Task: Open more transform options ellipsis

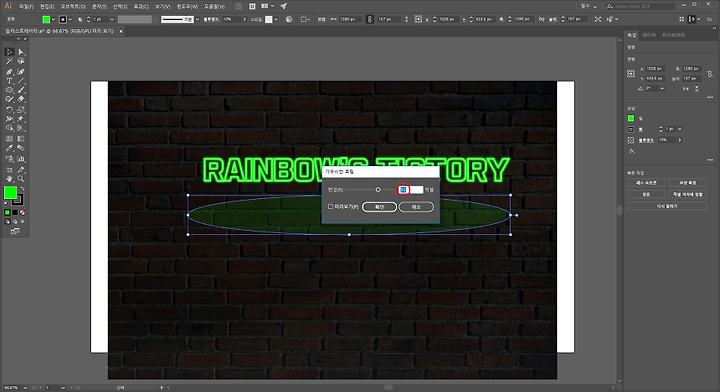Action: (x=710, y=97)
